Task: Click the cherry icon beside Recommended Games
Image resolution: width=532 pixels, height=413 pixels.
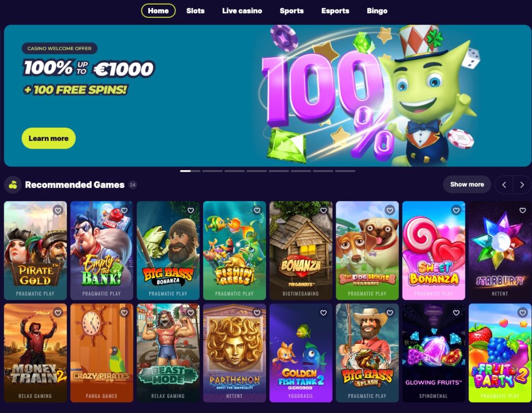Action: (13, 185)
